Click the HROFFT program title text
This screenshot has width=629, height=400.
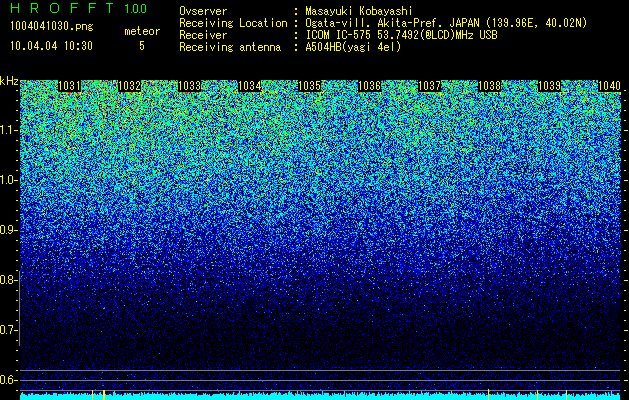tap(62, 8)
